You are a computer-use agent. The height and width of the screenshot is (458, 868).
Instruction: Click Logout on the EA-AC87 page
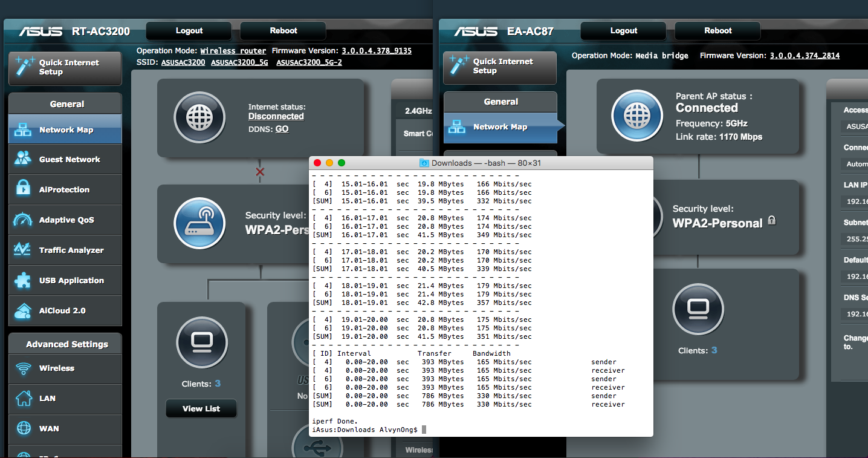(623, 31)
